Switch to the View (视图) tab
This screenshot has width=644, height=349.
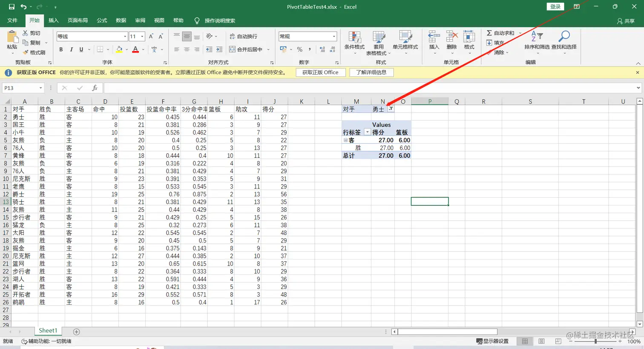tap(159, 20)
